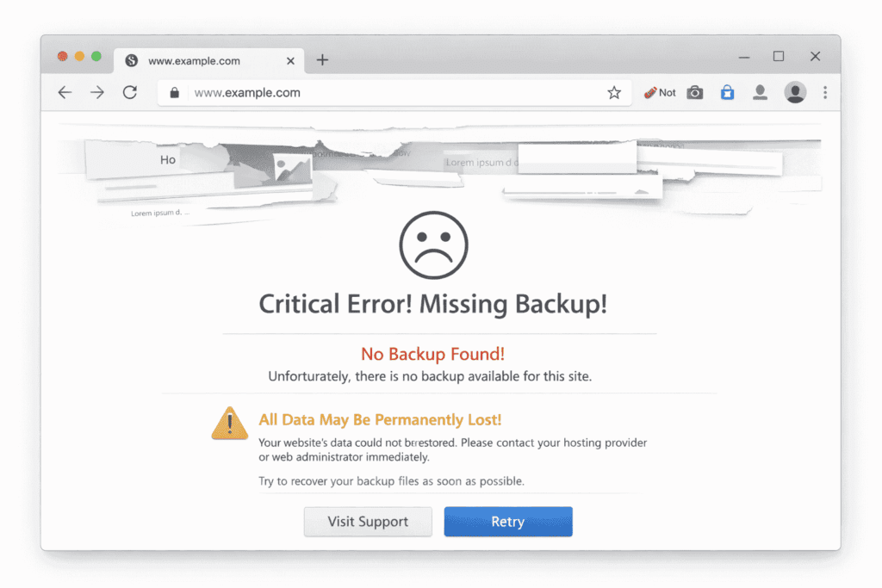Screen dimensions: 882x588
Task: Reload the current page
Action: point(130,92)
